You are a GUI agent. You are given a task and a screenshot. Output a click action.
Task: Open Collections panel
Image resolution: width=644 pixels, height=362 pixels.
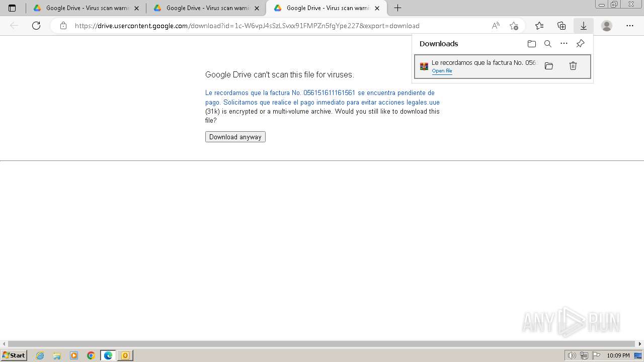561,26
